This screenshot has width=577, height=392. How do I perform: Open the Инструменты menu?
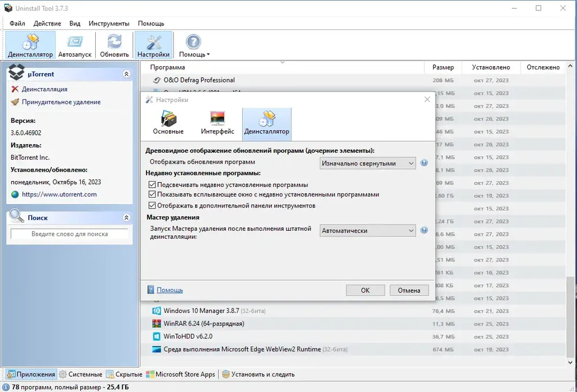click(x=109, y=24)
